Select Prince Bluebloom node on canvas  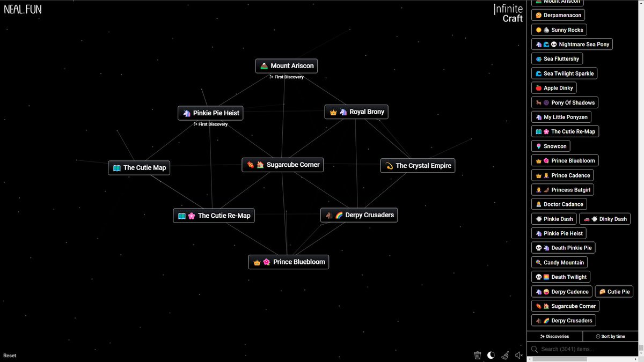click(289, 262)
